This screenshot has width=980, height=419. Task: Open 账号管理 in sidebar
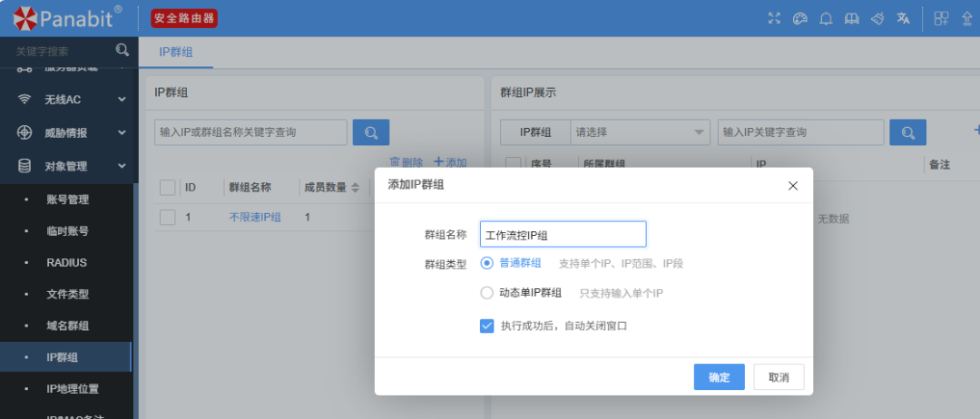pyautogui.click(x=67, y=200)
